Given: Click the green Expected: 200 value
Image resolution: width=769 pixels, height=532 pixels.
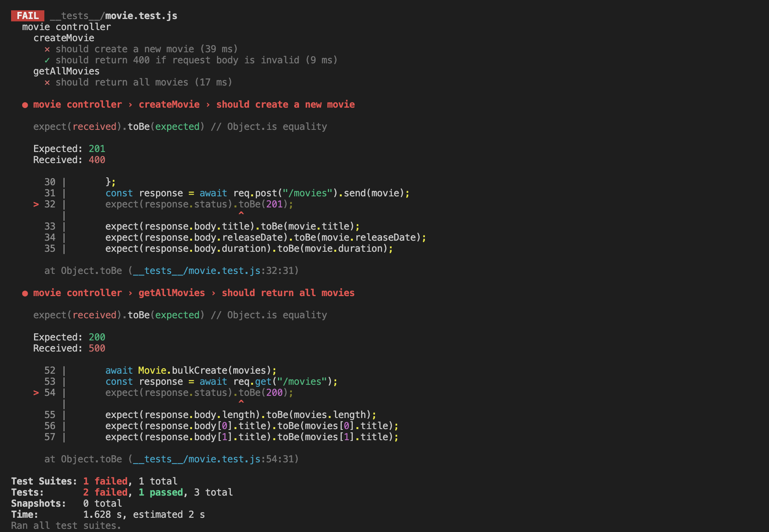Looking at the screenshot, I should pyautogui.click(x=97, y=337).
